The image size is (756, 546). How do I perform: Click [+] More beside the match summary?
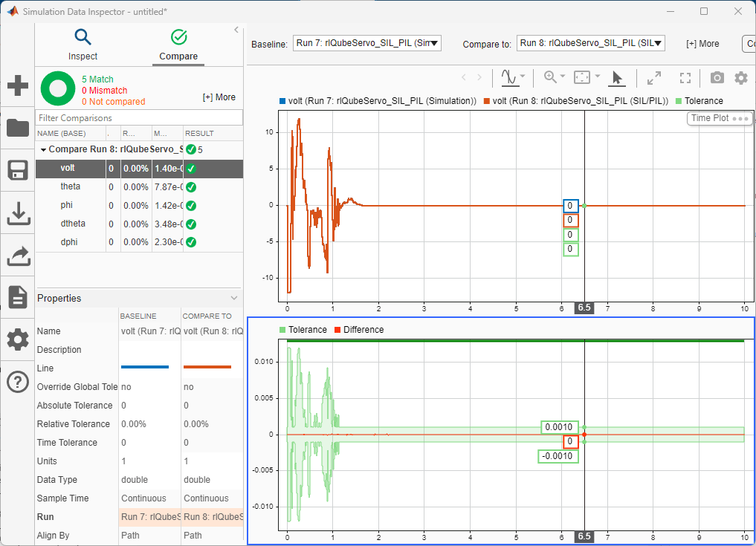coord(219,97)
